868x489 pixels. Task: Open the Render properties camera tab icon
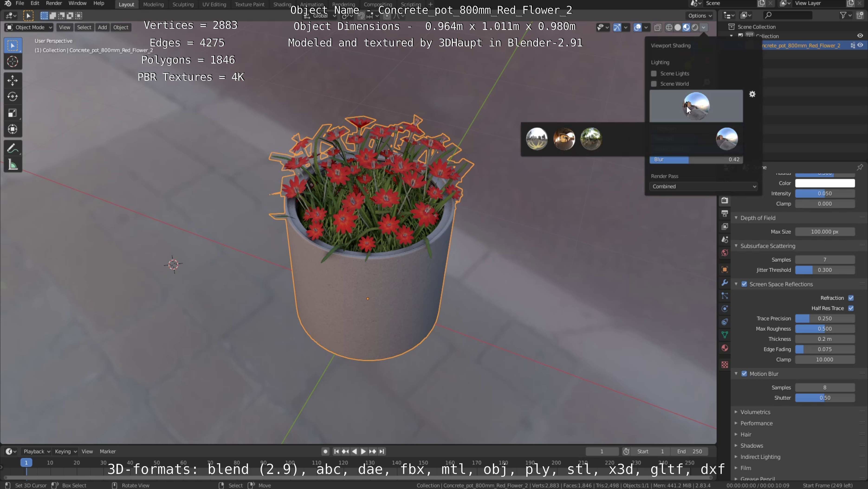[x=725, y=200]
